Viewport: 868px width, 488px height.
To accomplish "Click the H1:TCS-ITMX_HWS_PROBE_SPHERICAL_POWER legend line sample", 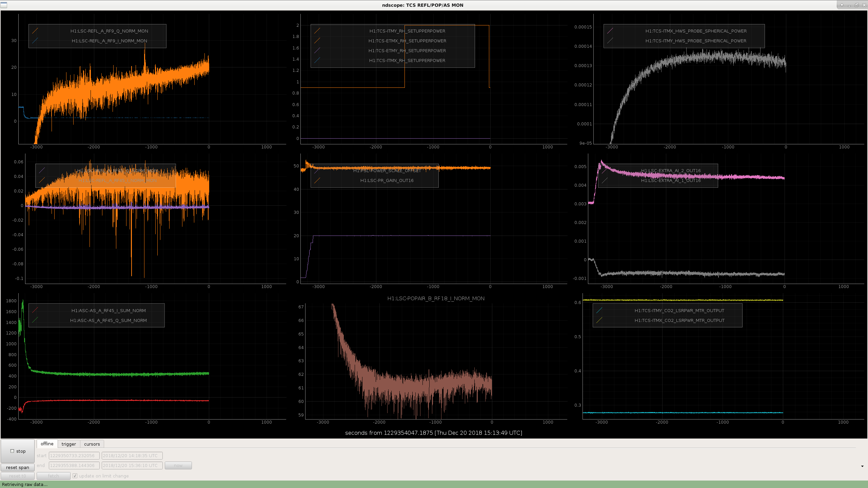I will click(610, 31).
